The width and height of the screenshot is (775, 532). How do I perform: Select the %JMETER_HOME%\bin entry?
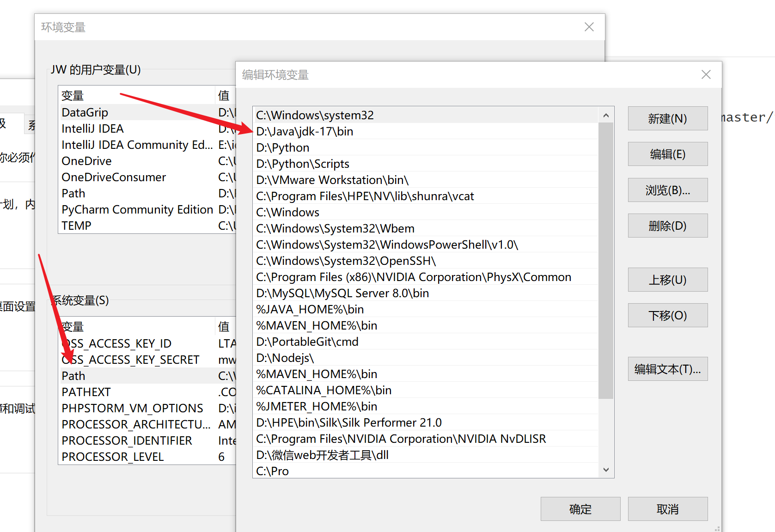[x=426, y=406]
